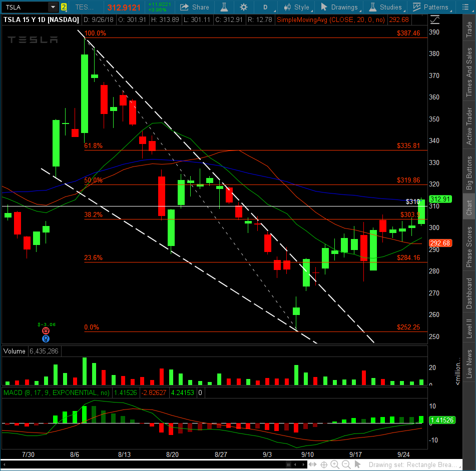Image resolution: width=476 pixels, height=471 pixels.
Task: Click the $252.25 Fibonacci level label
Action: click(x=408, y=327)
